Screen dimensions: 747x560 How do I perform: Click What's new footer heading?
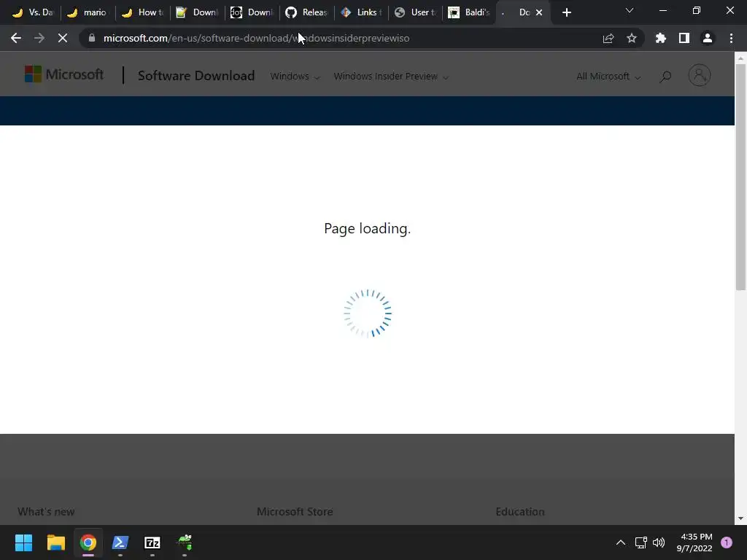(46, 511)
